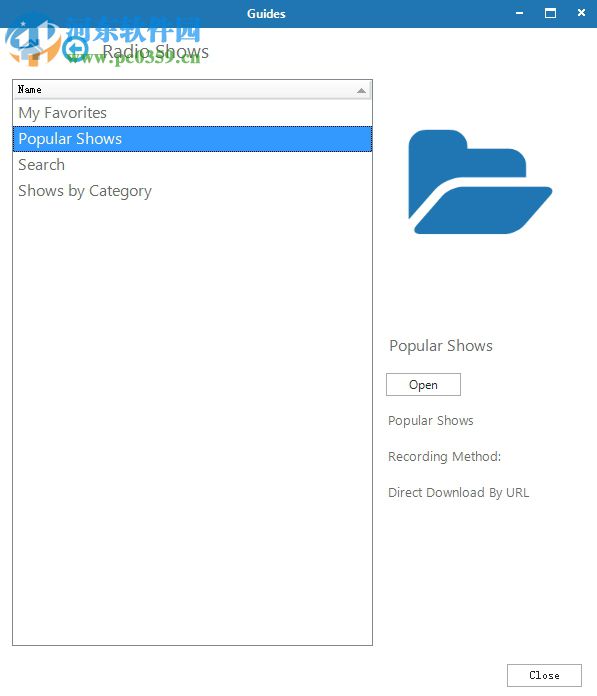
Task: Select Shows by Category item
Action: (192, 191)
